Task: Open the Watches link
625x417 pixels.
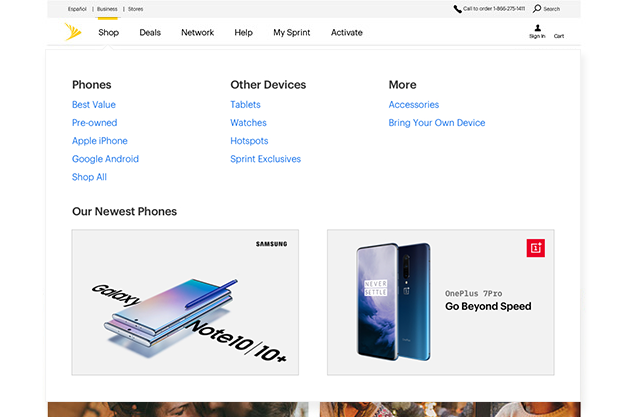Action: pyautogui.click(x=248, y=122)
